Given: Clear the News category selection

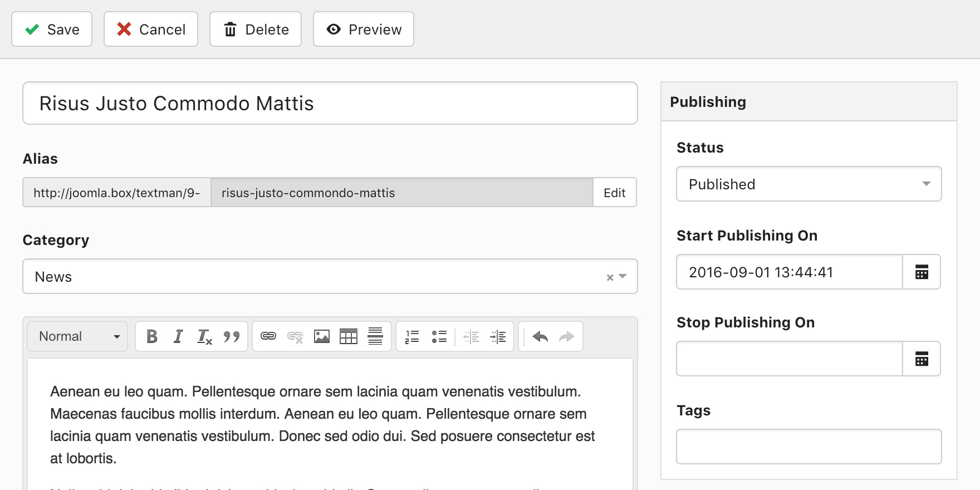Looking at the screenshot, I should [610, 277].
